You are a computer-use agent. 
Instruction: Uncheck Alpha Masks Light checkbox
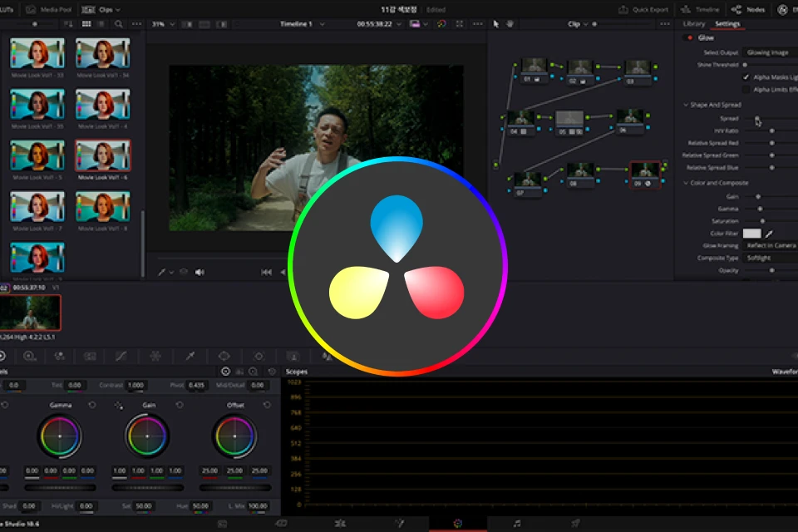pos(746,77)
